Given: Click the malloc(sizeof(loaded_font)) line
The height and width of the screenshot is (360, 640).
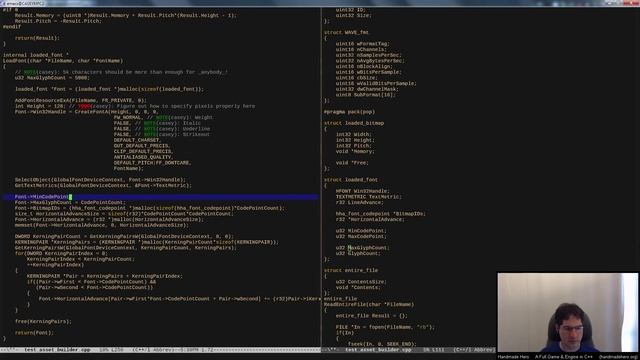Looking at the screenshot, I should click(x=109, y=89).
